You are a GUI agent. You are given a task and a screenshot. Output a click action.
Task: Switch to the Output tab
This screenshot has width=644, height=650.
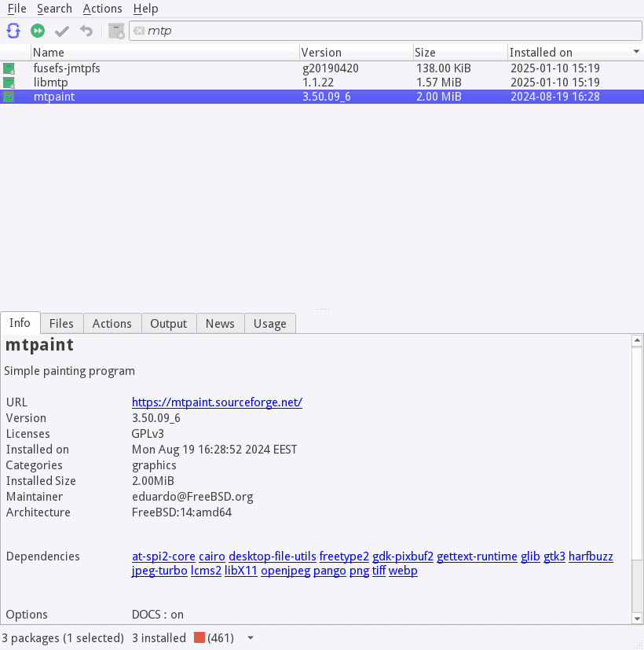pyautogui.click(x=169, y=323)
